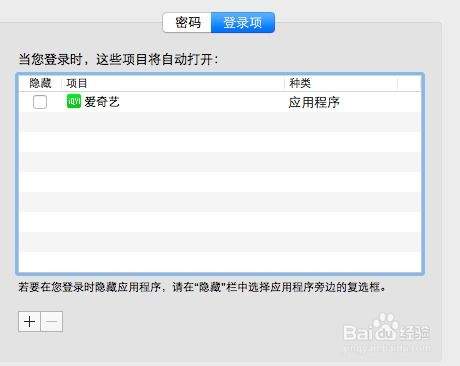Click the 应用程序 kind cell
The height and width of the screenshot is (366, 460).
point(314,102)
